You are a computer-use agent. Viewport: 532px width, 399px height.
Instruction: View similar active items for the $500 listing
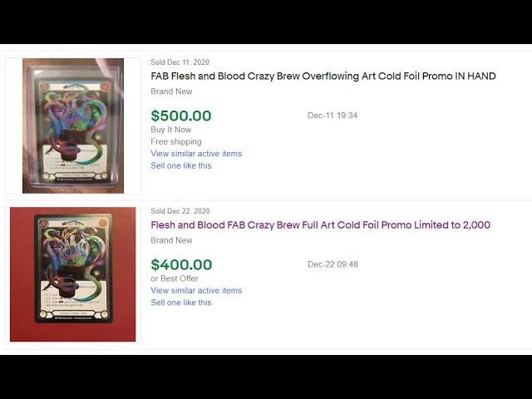(196, 154)
